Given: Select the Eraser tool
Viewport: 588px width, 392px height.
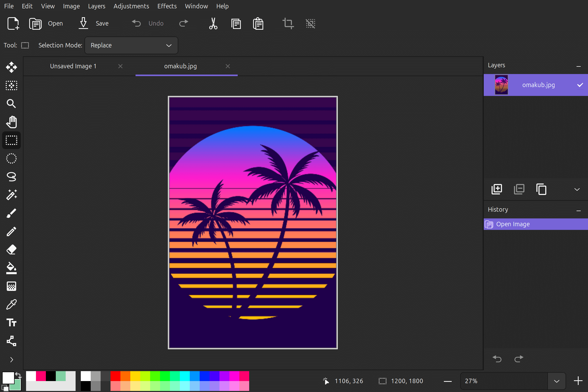Looking at the screenshot, I should coord(11,250).
